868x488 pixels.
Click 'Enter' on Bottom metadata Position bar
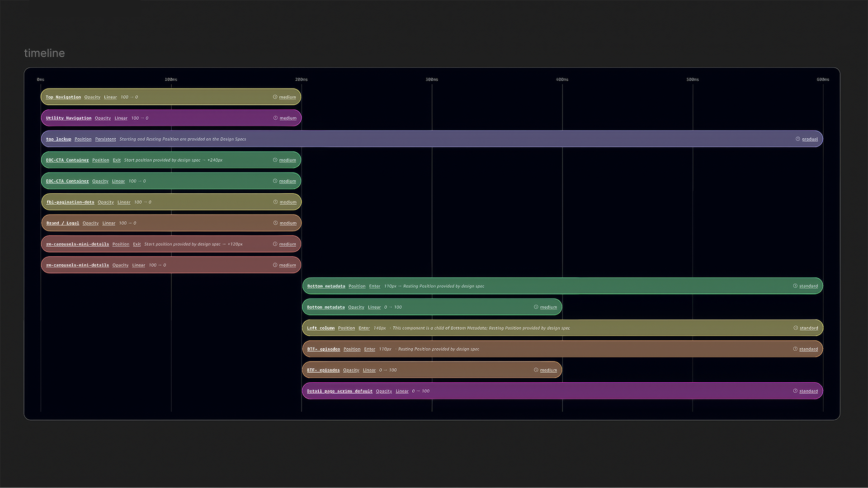coord(375,286)
